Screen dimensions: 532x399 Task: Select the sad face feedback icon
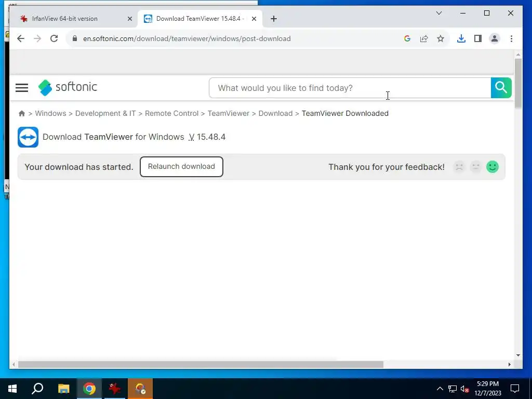(x=459, y=167)
